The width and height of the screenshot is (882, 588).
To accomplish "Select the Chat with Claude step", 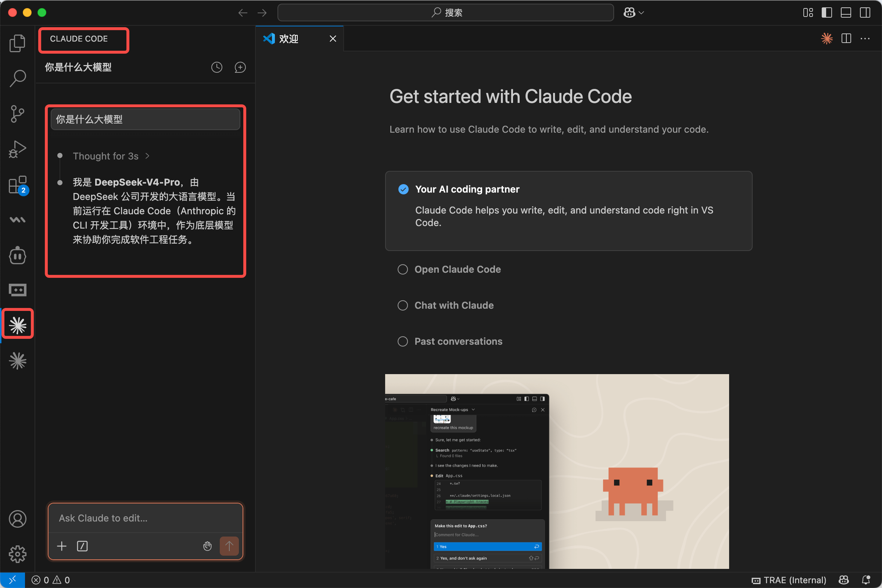I will [454, 305].
